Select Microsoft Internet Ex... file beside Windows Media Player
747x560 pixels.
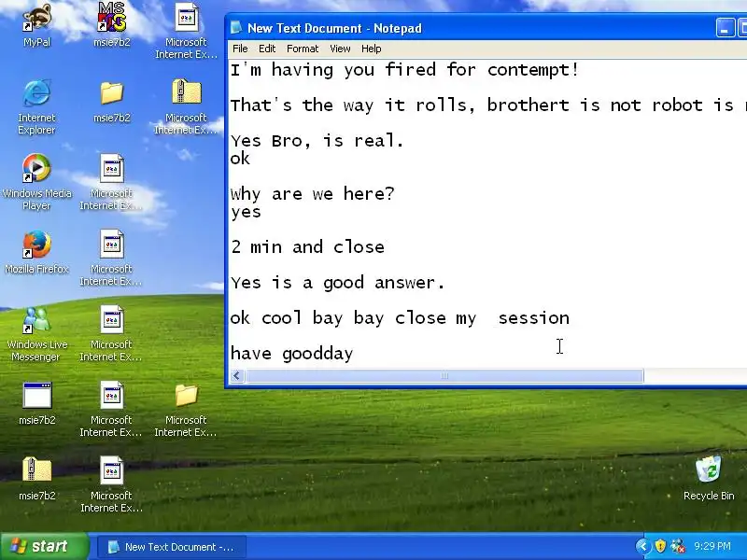[x=111, y=182]
